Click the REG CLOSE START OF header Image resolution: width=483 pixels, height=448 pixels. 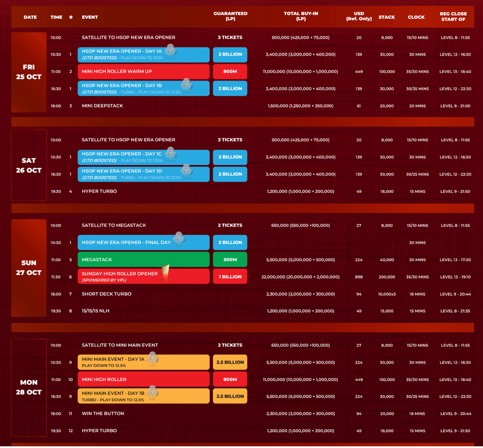tap(453, 17)
